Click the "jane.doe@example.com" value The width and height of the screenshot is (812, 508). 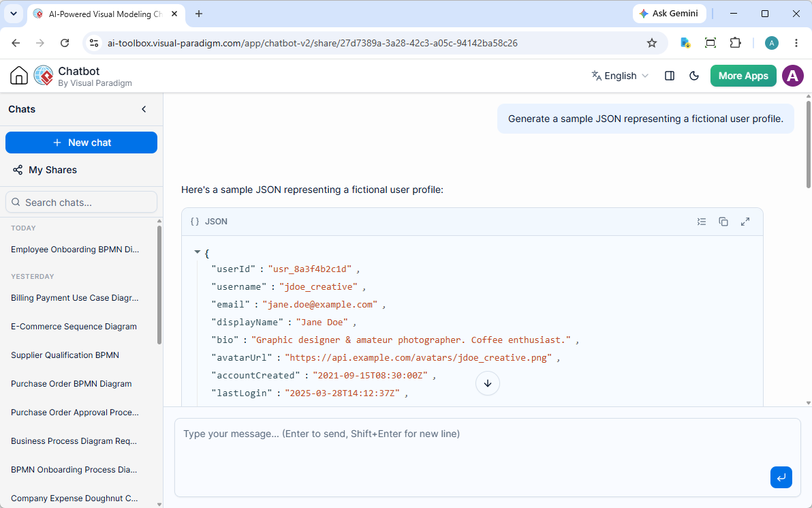320,305
